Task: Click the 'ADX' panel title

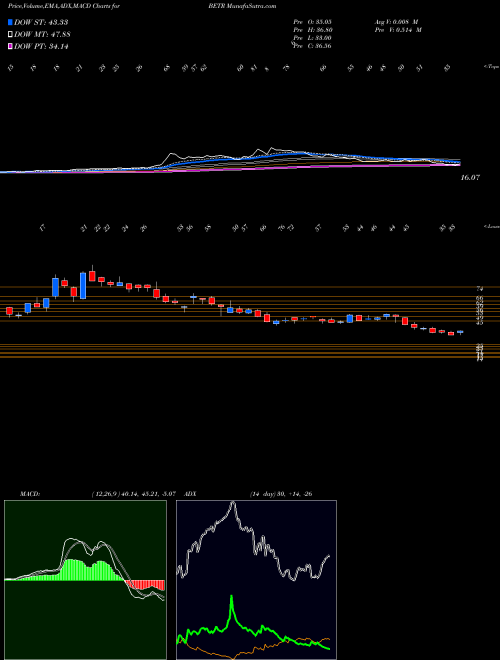Action: 191,493
